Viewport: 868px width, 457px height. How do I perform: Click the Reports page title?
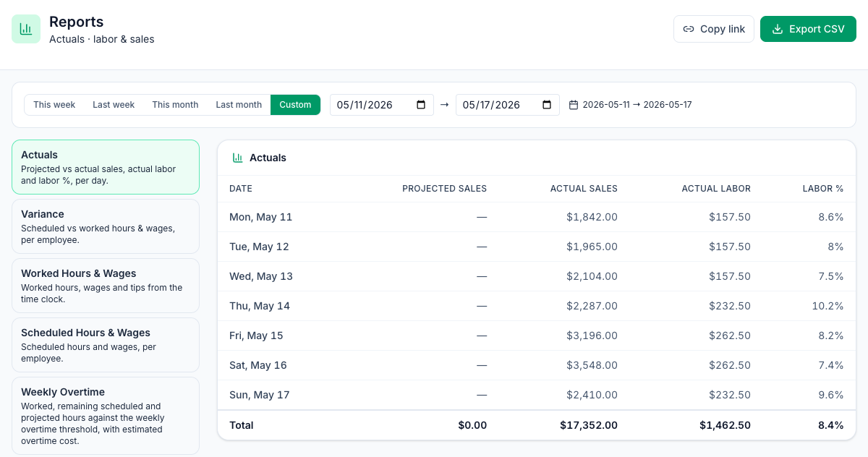point(77,22)
